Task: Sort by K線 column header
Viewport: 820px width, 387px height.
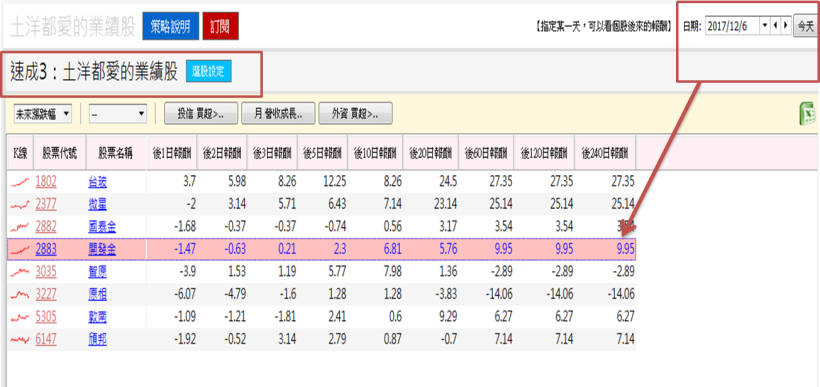Action: [20, 153]
